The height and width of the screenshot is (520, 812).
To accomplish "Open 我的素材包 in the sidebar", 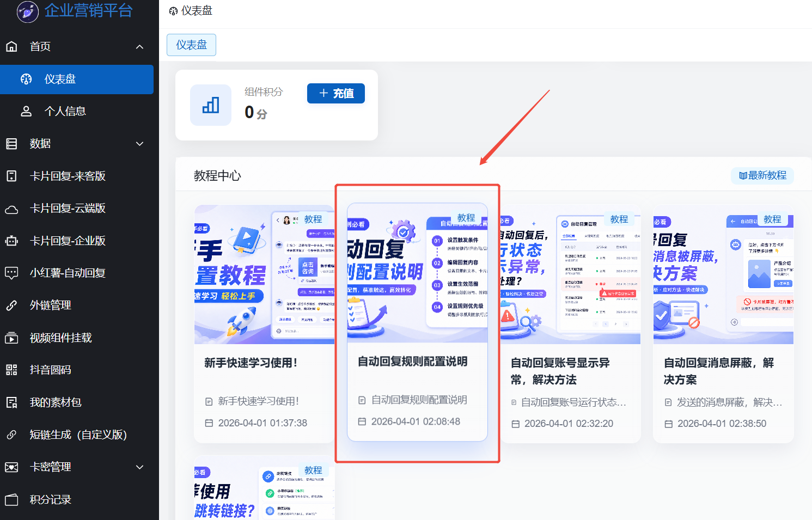I will 56,402.
